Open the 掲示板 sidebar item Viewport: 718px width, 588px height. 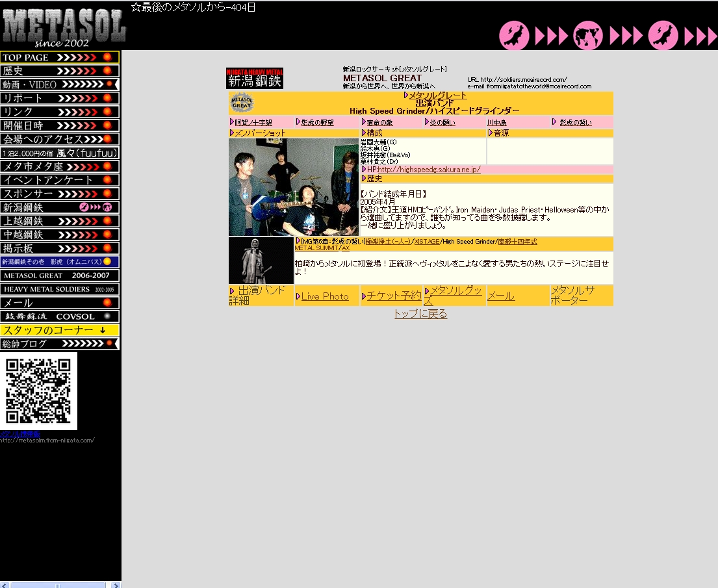[60, 248]
